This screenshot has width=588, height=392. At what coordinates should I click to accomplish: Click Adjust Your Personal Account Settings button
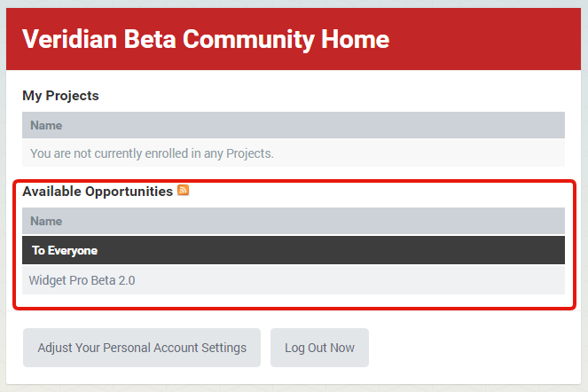[x=142, y=348]
